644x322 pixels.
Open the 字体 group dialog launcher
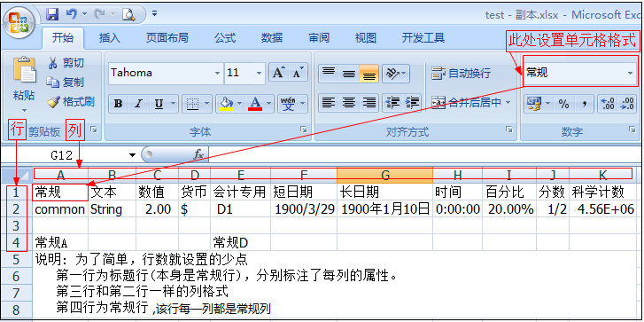[304, 130]
